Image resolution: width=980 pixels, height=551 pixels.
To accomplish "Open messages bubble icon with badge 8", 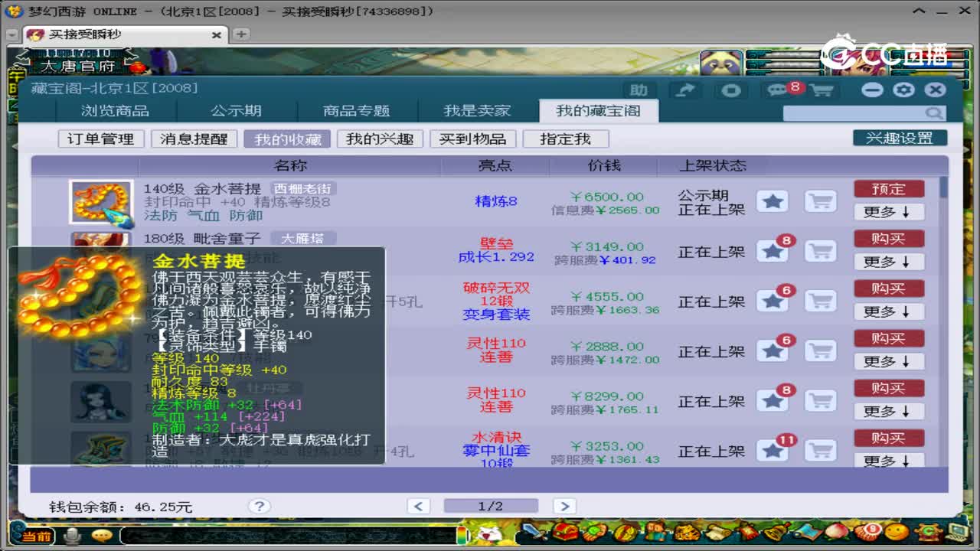I will coord(779,90).
